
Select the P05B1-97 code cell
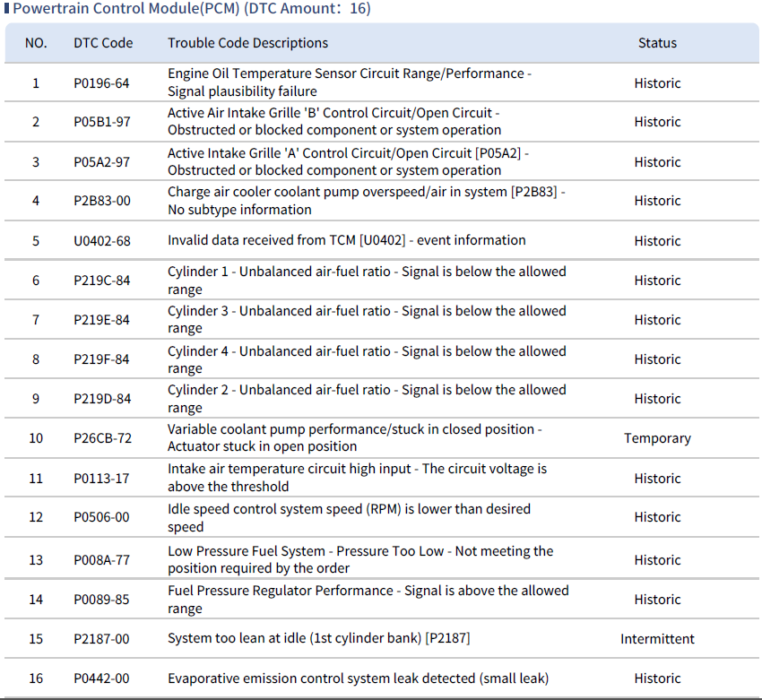click(x=101, y=122)
